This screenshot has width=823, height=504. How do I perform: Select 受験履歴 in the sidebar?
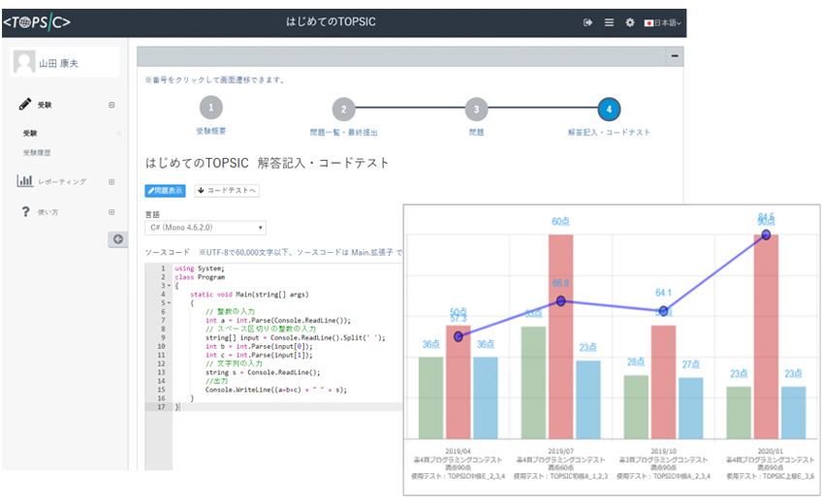pyautogui.click(x=37, y=153)
